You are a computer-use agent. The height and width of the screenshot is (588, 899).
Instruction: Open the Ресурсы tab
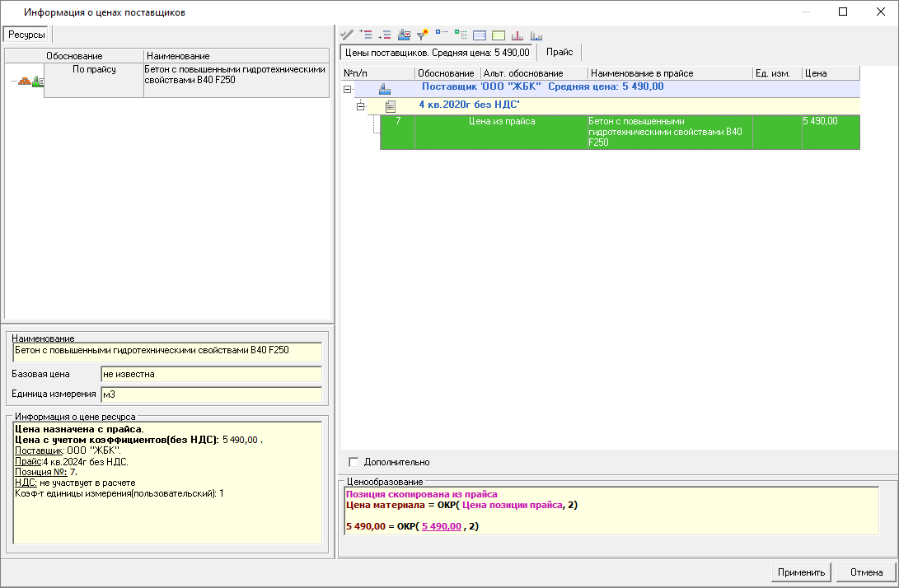[x=27, y=34]
